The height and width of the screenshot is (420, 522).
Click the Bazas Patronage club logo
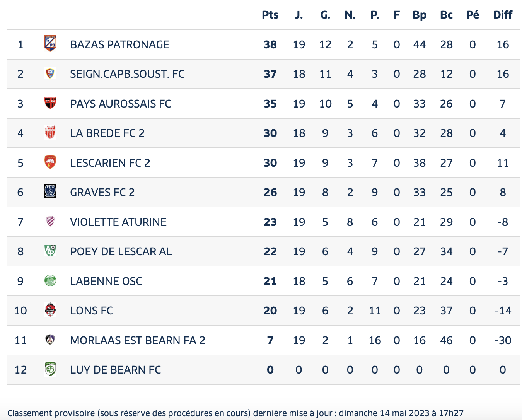(x=50, y=44)
